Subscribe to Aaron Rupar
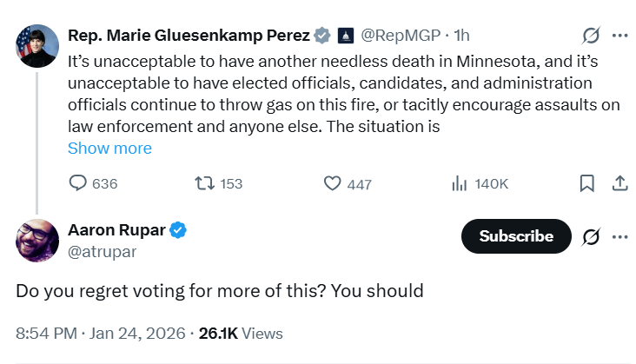636x364 pixels. pyautogui.click(x=516, y=236)
